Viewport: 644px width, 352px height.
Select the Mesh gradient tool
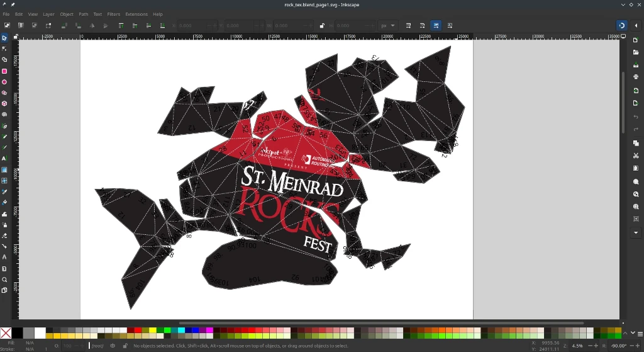tap(4, 181)
